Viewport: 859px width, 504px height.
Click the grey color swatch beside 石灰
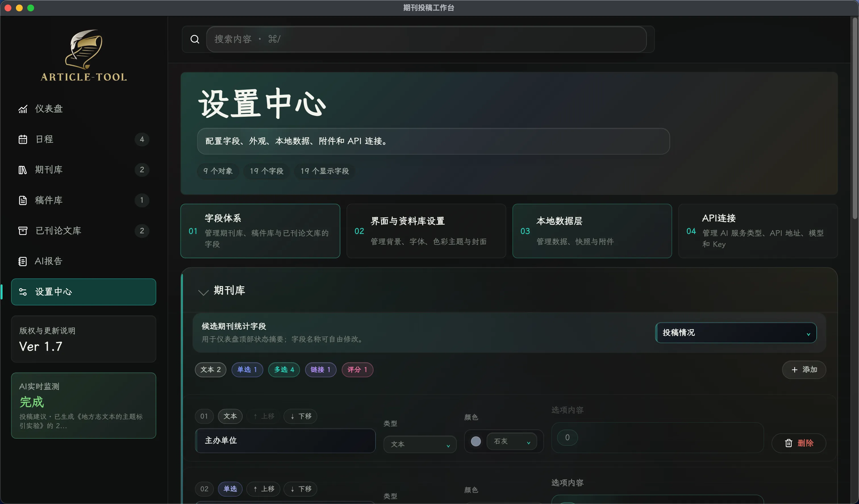tap(476, 441)
